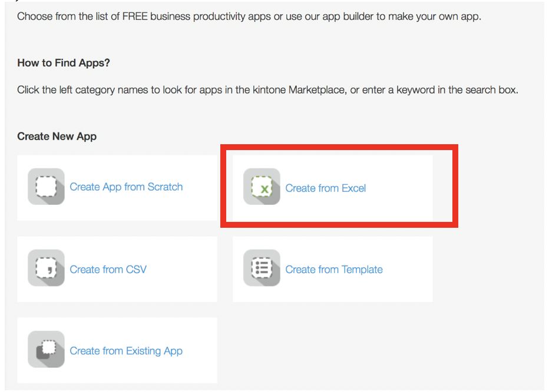The height and width of the screenshot is (392, 549).
Task: Click the FREE business productivity apps sentence
Action: (x=249, y=16)
